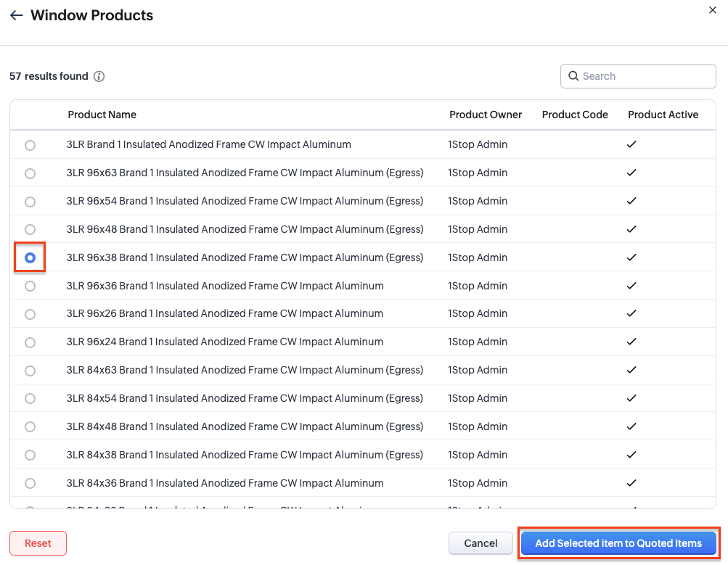The width and height of the screenshot is (728, 565).
Task: Click the Product Owner column header
Action: coord(486,115)
